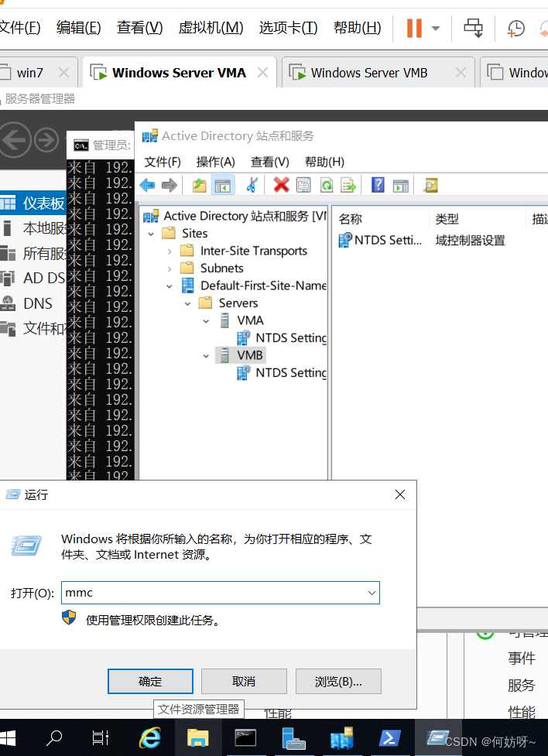The width and height of the screenshot is (548, 756).
Task: Close the Run dialog with X
Action: pos(400,494)
